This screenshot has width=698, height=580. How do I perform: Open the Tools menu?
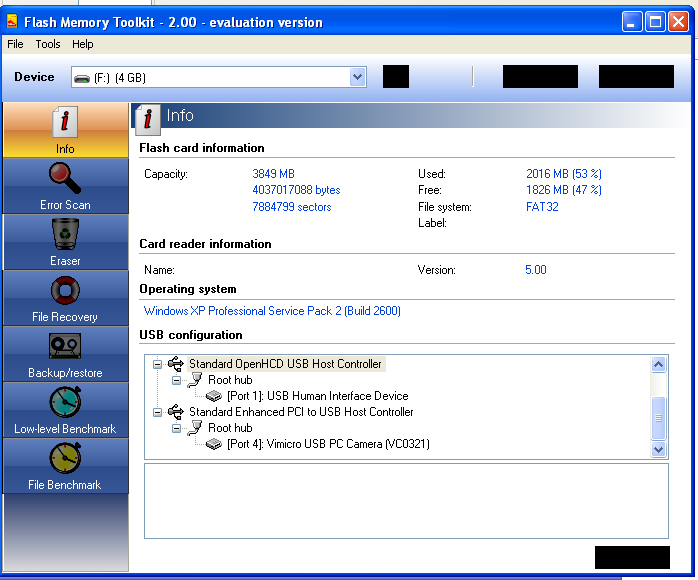pyautogui.click(x=48, y=44)
